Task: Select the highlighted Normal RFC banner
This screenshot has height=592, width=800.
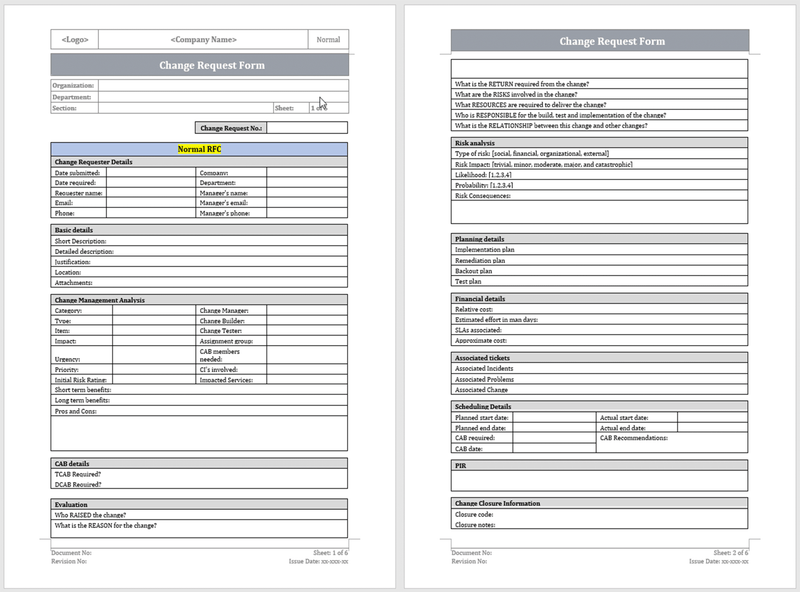Action: click(x=200, y=147)
